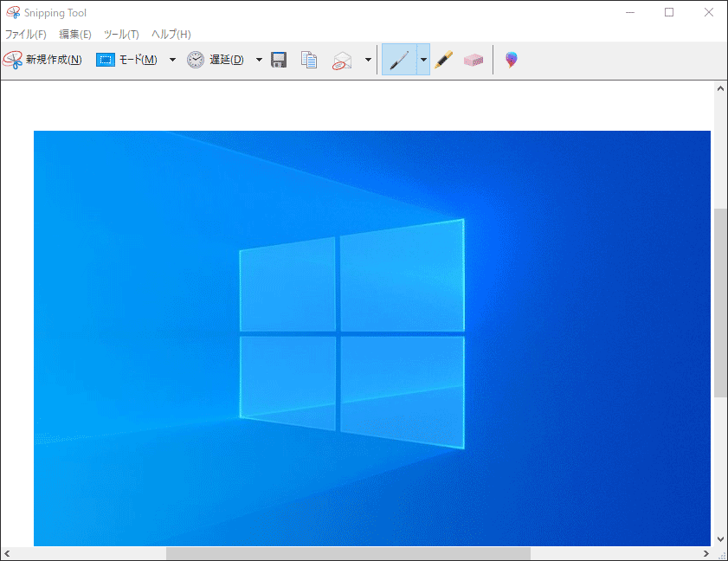Copy the snip with the copy icon
The image size is (728, 561).
309,60
